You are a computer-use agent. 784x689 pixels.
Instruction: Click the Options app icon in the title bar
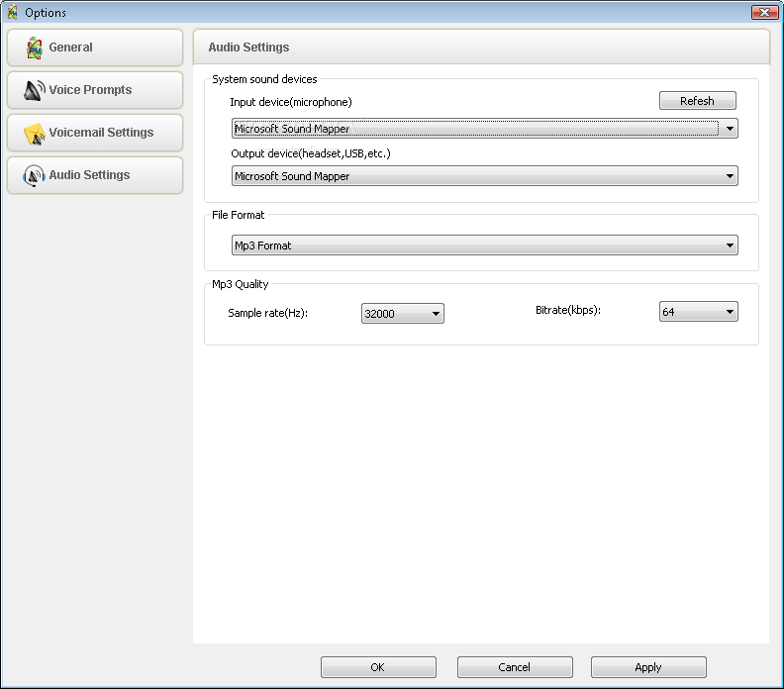pos(13,12)
